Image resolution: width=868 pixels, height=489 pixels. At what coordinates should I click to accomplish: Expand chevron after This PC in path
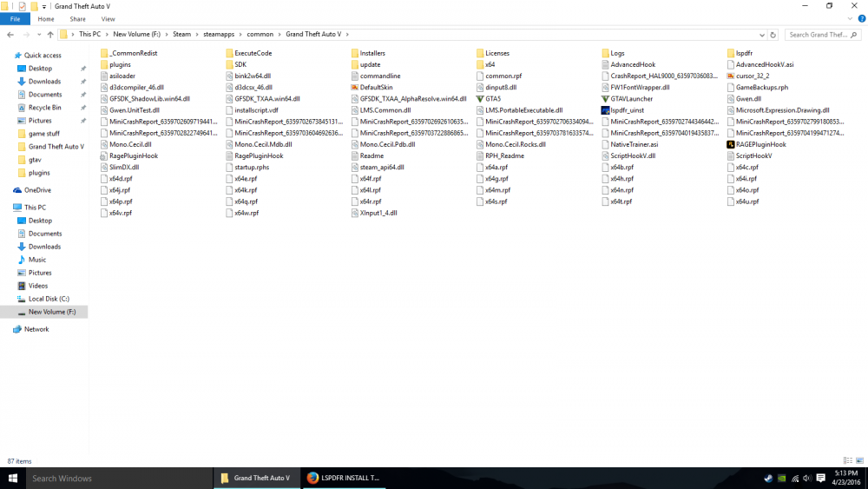108,35
